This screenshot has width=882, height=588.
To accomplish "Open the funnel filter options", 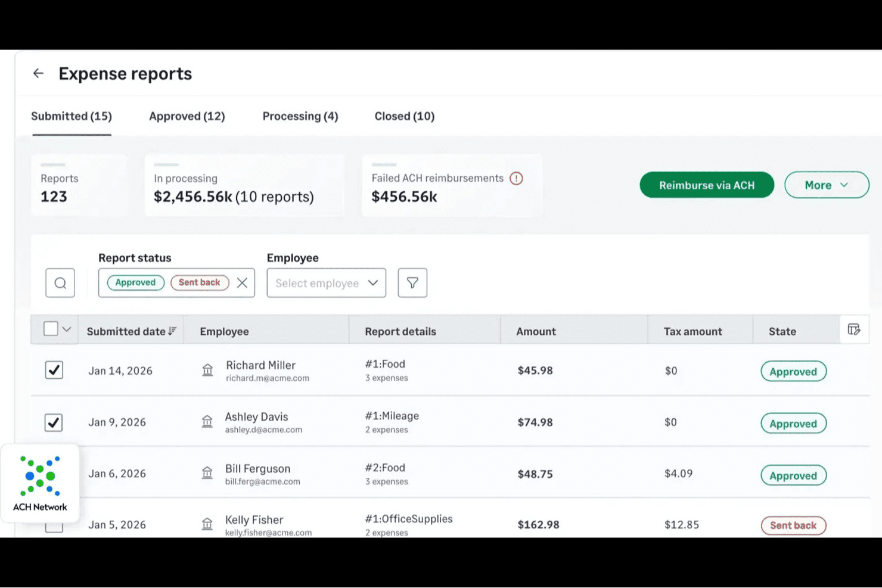I will coord(412,283).
